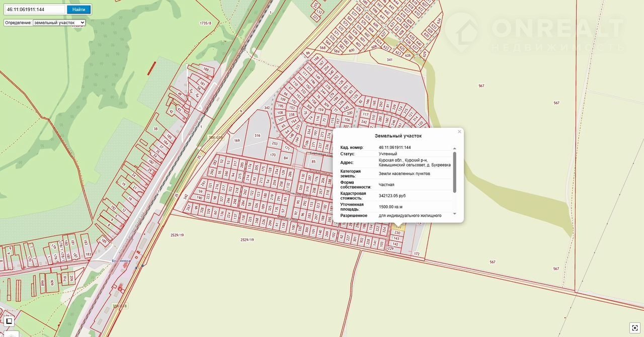This screenshot has width=644, height=337.
Task: Select parcel 188 in the northwest area
Action: coord(205,69)
